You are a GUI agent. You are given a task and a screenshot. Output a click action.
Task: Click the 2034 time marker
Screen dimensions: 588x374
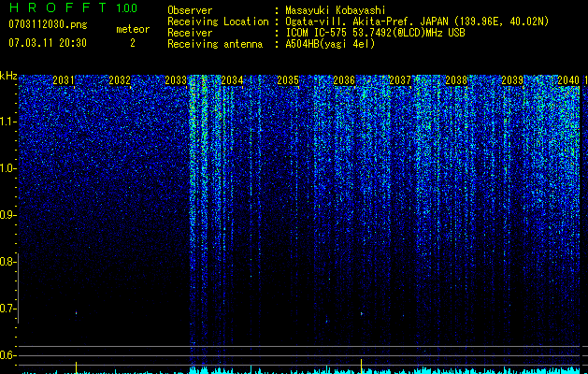(x=232, y=80)
